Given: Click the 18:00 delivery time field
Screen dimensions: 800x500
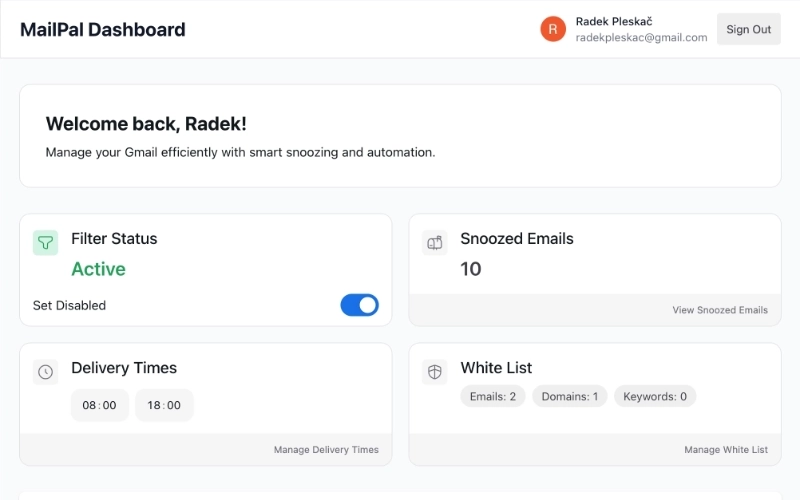Looking at the screenshot, I should click(164, 405).
